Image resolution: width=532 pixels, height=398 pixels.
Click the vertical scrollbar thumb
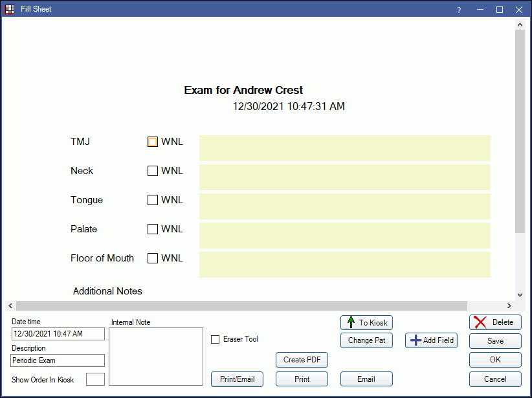coord(520,131)
